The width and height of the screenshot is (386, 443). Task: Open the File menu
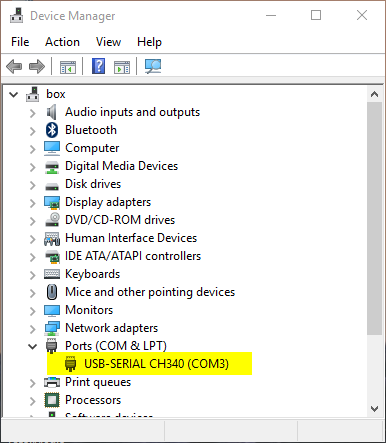[20, 42]
